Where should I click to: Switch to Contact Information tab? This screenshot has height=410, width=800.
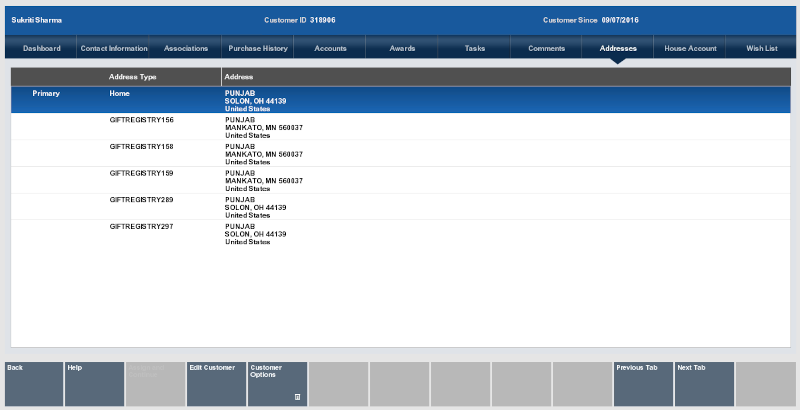coord(114,48)
